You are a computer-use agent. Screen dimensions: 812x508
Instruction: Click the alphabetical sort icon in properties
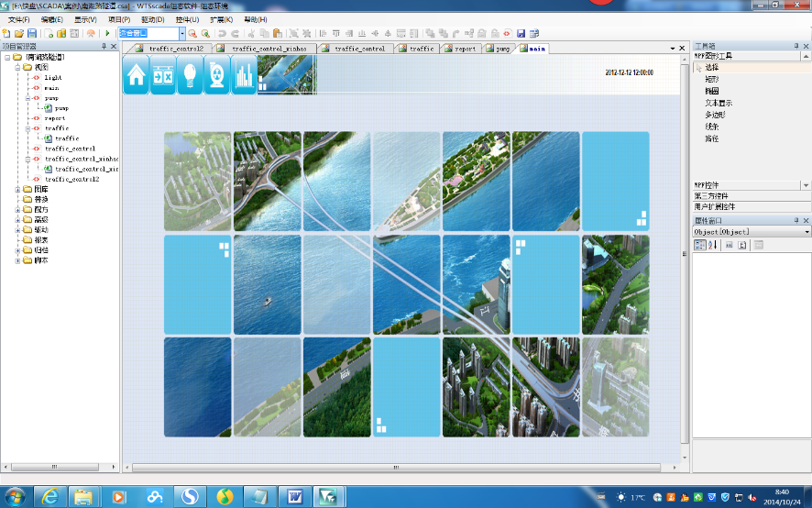tap(713, 245)
